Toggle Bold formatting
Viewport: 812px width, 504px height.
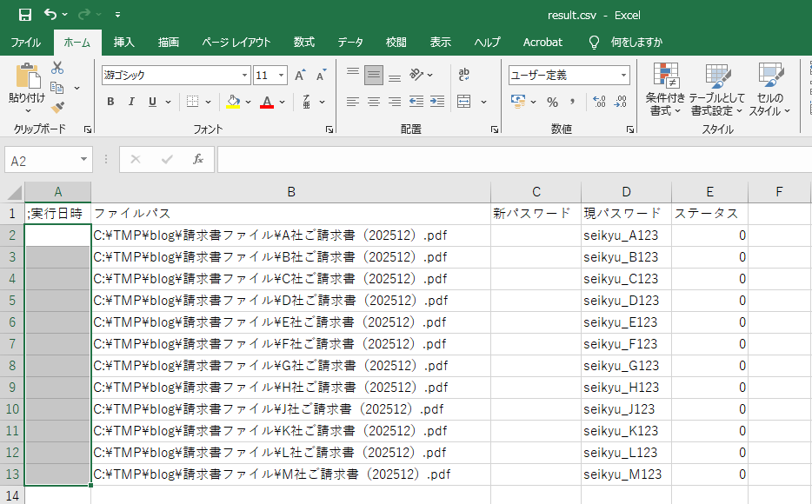(110, 102)
